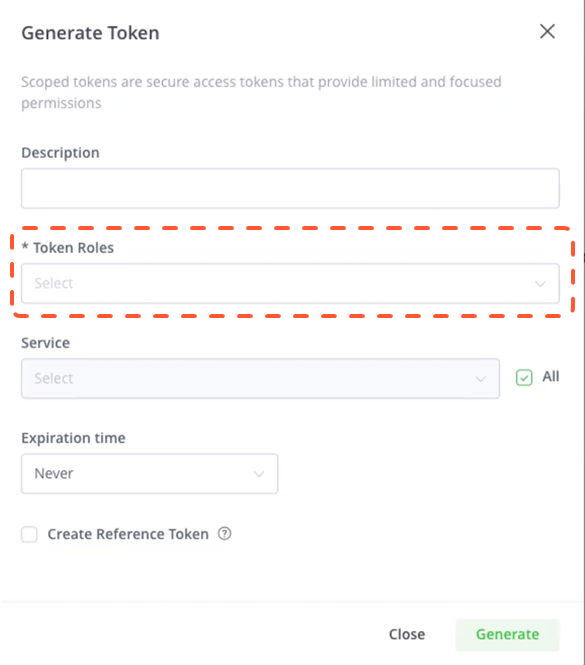Click the "Expiration time" field label
Image resolution: width=585 pixels, height=665 pixels.
(x=73, y=438)
